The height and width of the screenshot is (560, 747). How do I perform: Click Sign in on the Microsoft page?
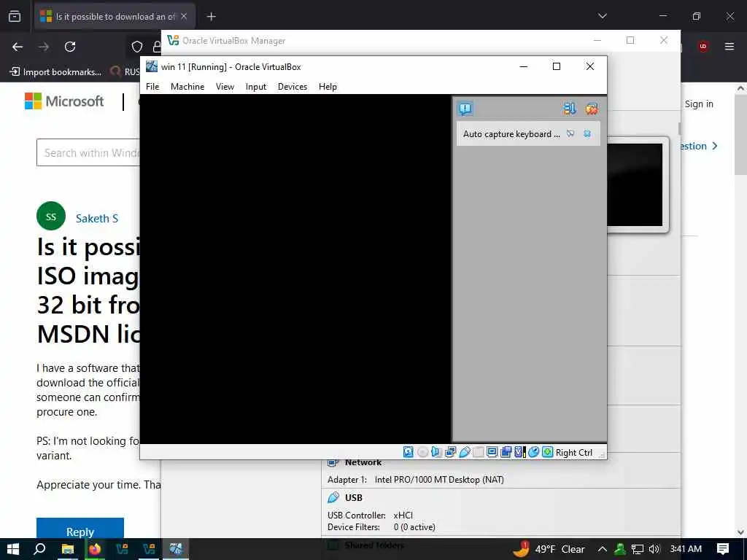pos(699,104)
